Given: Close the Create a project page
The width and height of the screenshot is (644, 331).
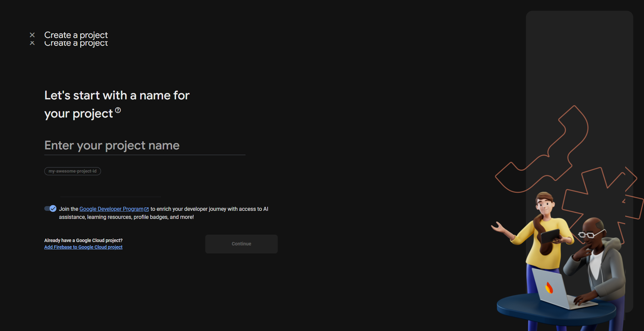Looking at the screenshot, I should (32, 35).
